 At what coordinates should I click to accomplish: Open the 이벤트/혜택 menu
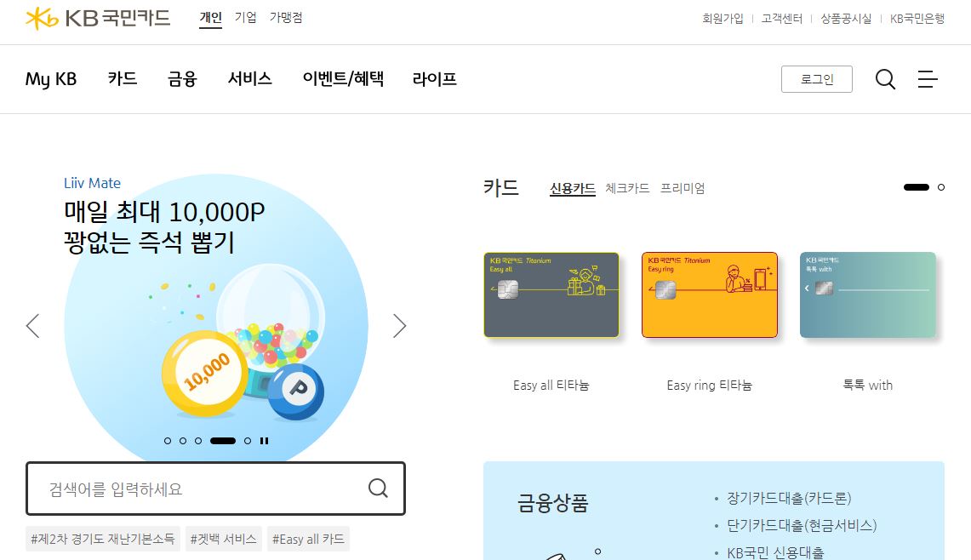[x=343, y=78]
